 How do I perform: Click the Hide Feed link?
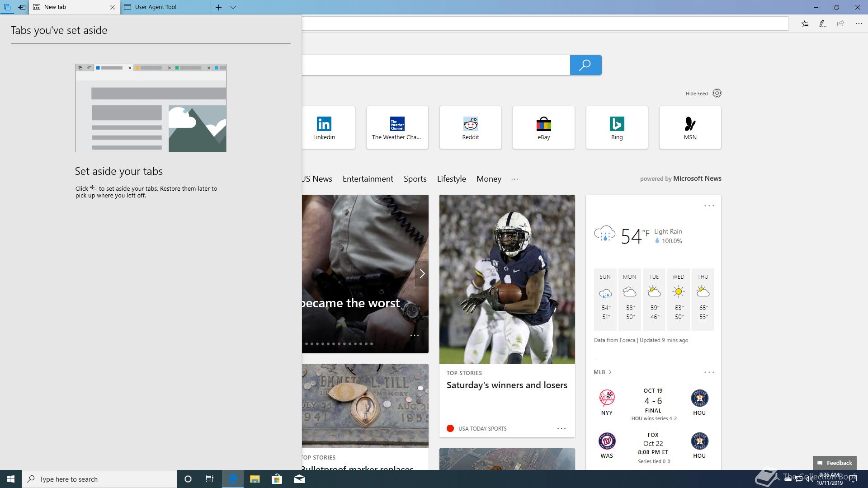pyautogui.click(x=696, y=94)
